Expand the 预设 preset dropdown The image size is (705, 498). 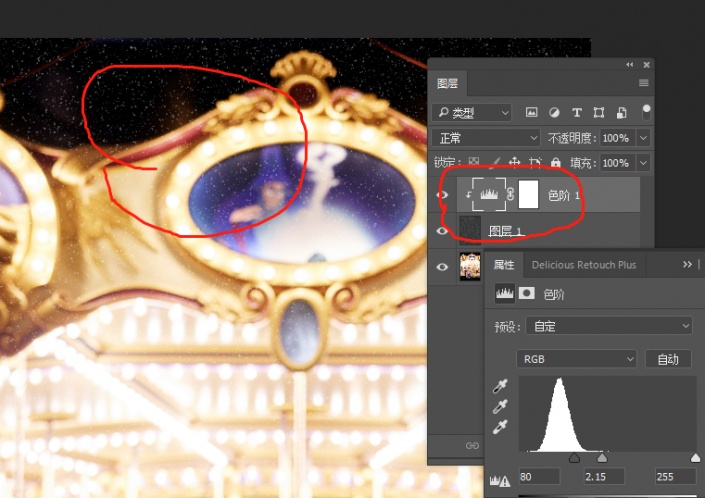610,326
